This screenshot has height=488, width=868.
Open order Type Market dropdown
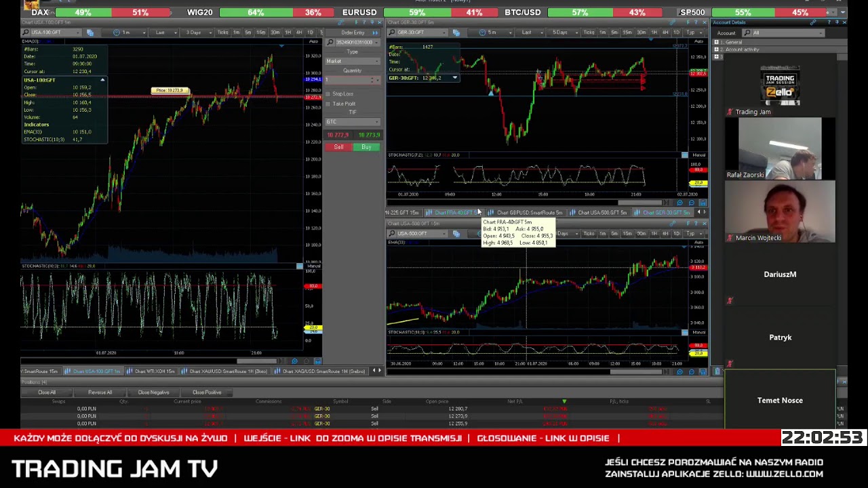point(353,61)
